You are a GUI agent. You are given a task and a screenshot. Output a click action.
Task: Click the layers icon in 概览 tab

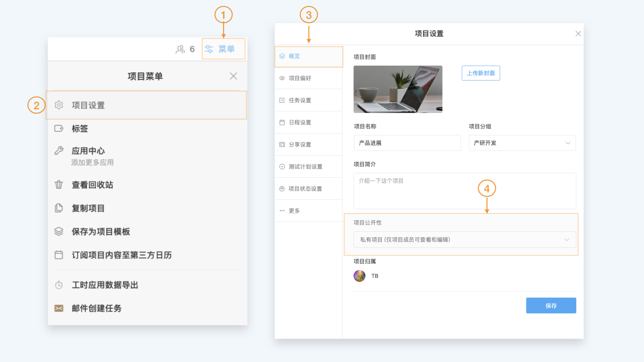pyautogui.click(x=282, y=56)
